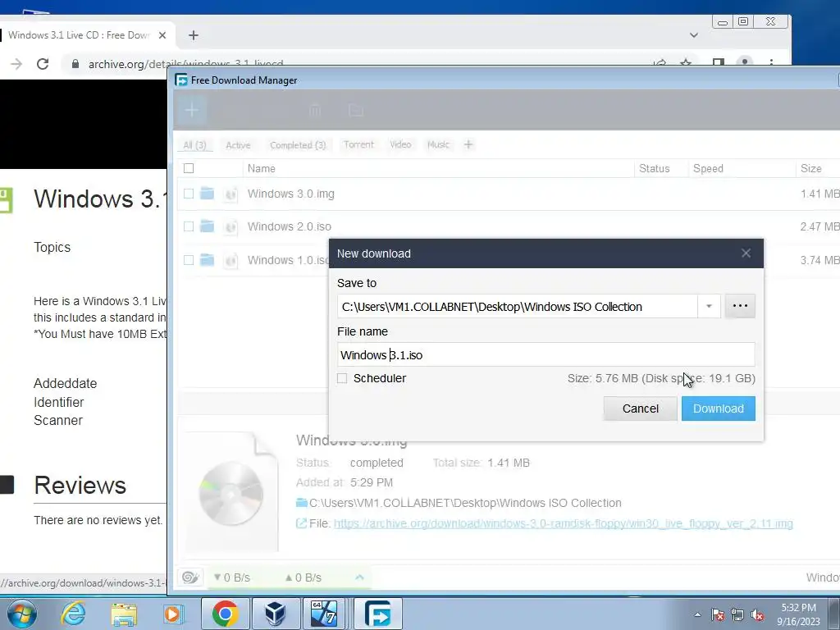Select the Torrent filter tab
The height and width of the screenshot is (630, 840).
pos(358,144)
